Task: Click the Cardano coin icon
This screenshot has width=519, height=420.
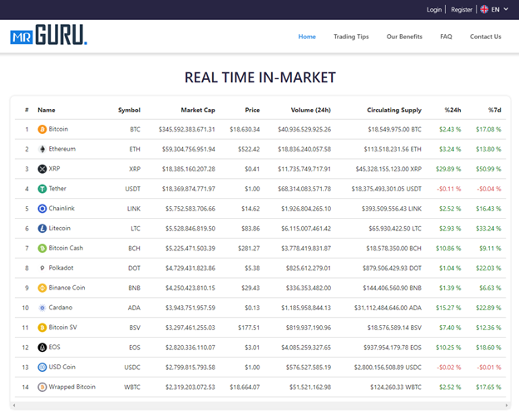Action: pyautogui.click(x=42, y=308)
